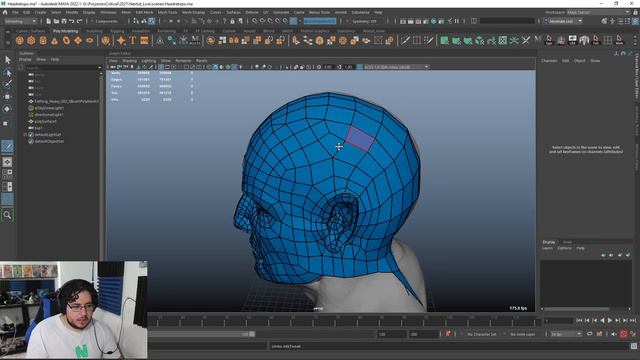Click the highlighted Quad Draw tool in the toolbox
This screenshot has height=360, width=640.
[x=7, y=146]
